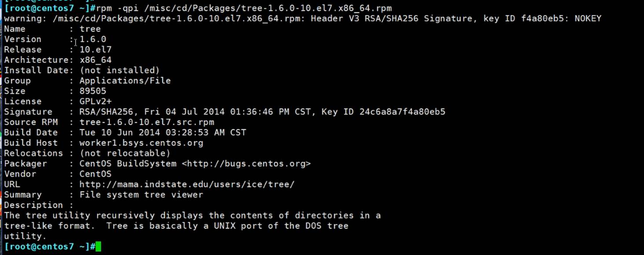Click the release value 10.el7
This screenshot has height=255, width=644.
tap(95, 50)
